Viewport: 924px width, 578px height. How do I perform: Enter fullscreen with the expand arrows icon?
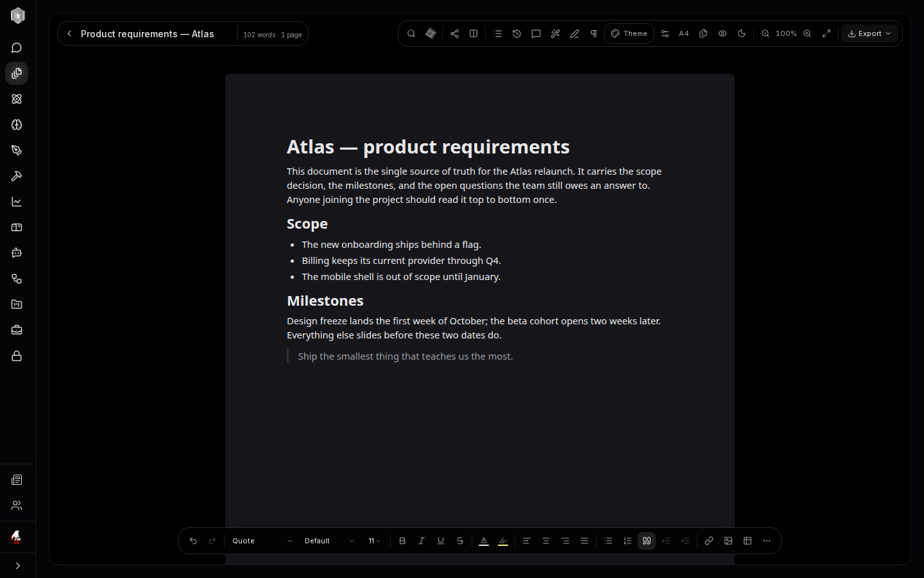(826, 33)
